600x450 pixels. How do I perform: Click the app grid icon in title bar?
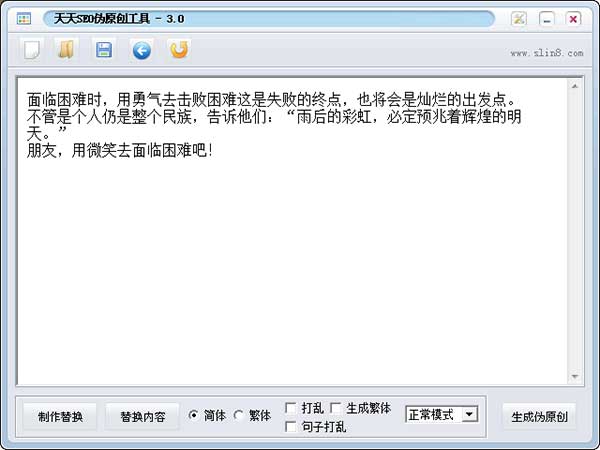point(24,18)
